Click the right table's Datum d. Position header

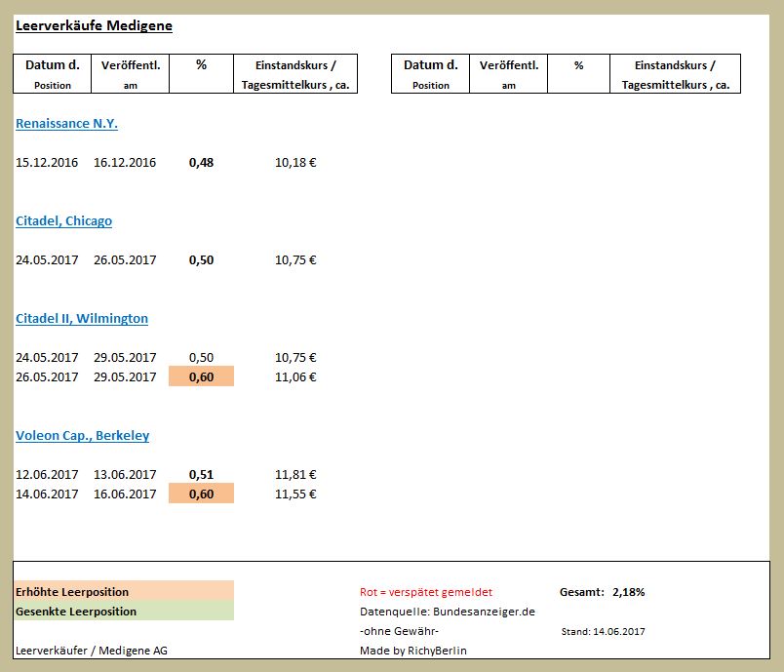430,73
